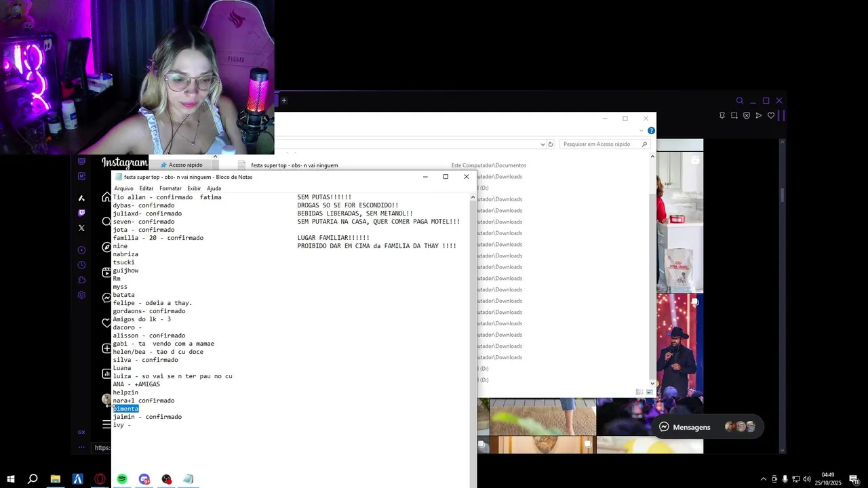Click the send/flow arrow icon in Opera toolbar
Viewport: 868px width, 488px height.
pyautogui.click(x=759, y=116)
